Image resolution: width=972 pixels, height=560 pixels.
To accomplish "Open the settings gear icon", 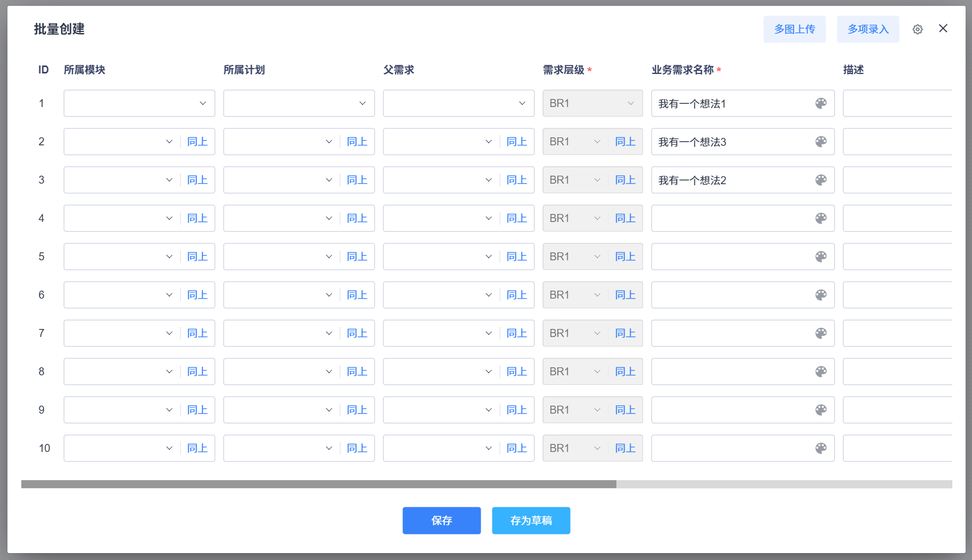I will pyautogui.click(x=917, y=29).
